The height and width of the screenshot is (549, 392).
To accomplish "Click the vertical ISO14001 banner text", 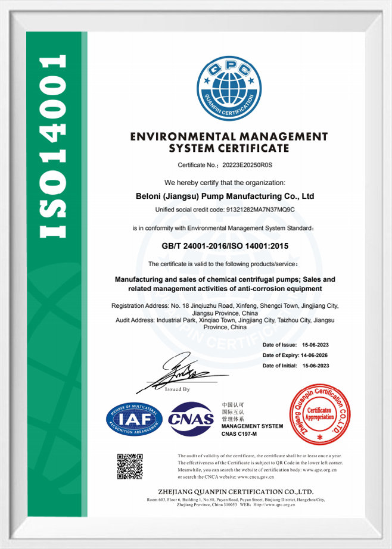I will (53, 146).
